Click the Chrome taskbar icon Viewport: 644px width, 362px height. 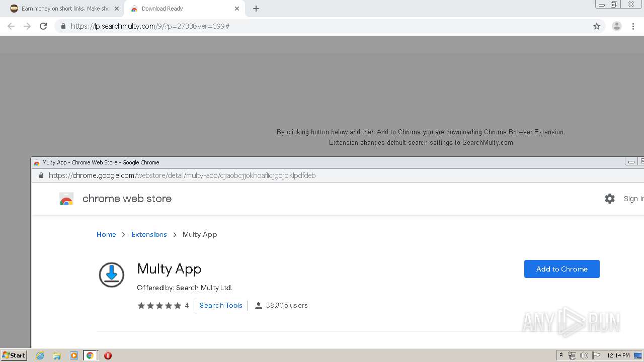point(90,355)
